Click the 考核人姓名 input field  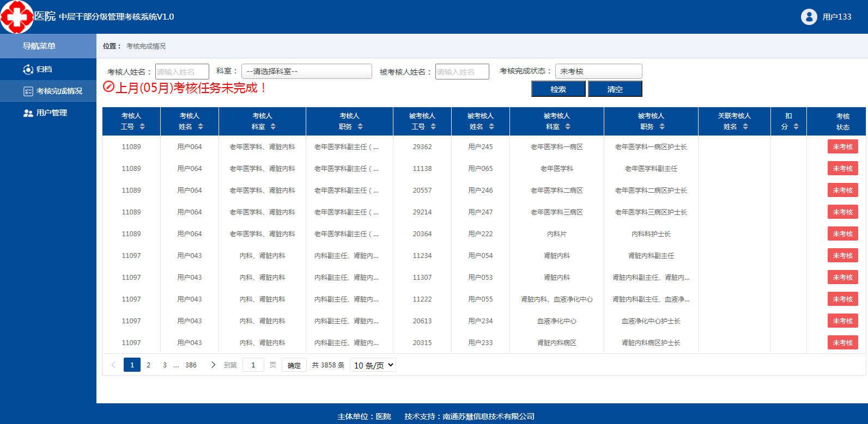[182, 72]
